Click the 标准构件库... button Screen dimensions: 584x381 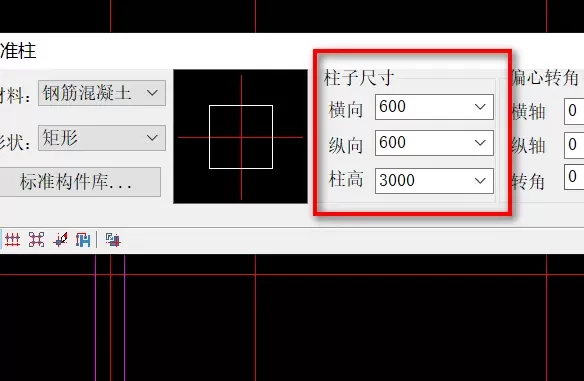80,182
